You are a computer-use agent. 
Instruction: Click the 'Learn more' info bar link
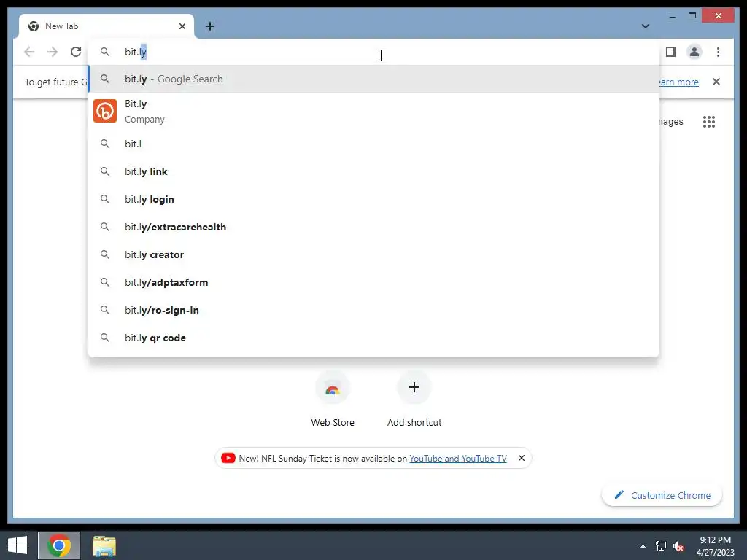679,82
